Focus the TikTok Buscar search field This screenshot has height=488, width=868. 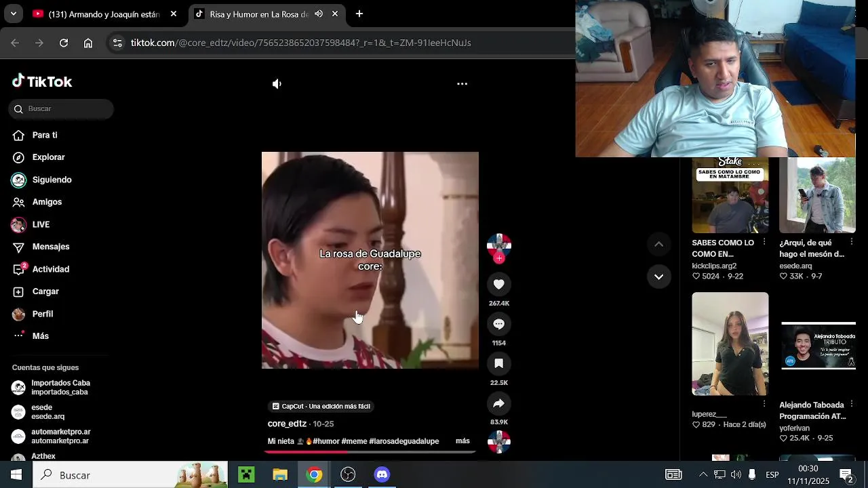click(x=61, y=108)
